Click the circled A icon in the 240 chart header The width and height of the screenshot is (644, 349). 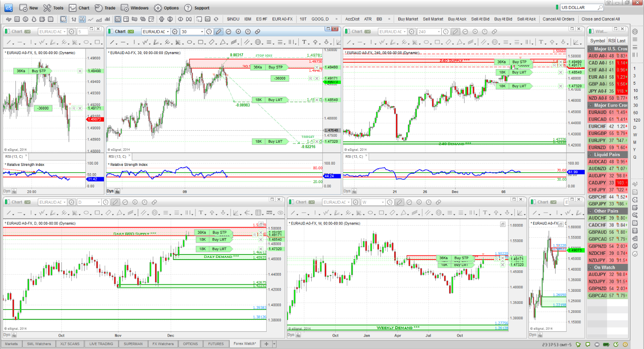(484, 31)
